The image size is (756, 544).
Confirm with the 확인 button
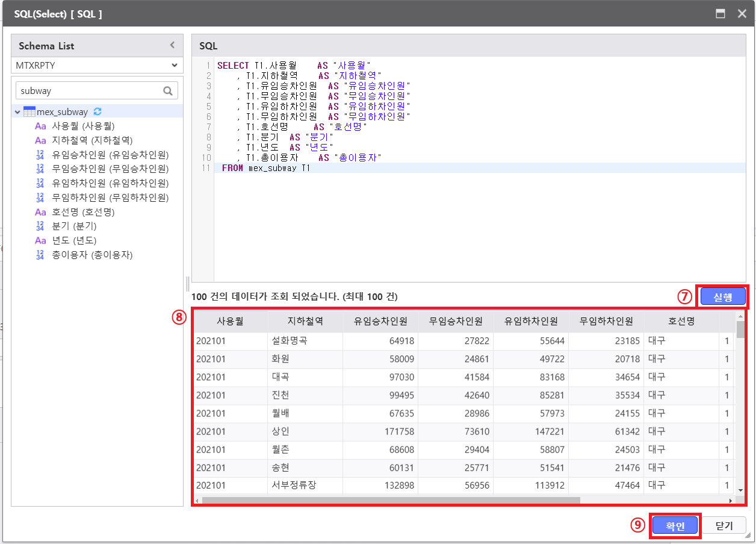click(x=675, y=526)
